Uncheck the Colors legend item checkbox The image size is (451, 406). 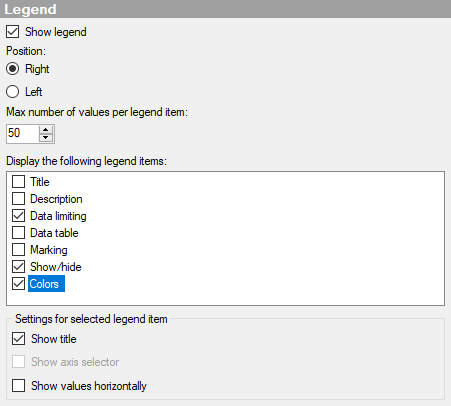pos(19,284)
